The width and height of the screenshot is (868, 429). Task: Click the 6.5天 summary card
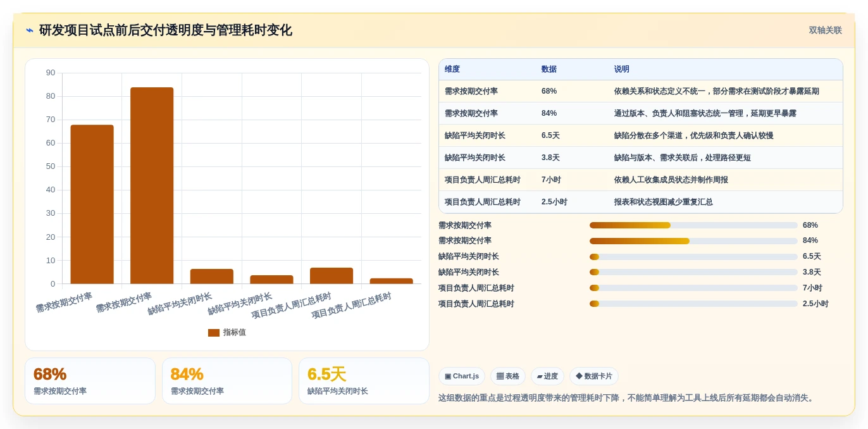(364, 381)
